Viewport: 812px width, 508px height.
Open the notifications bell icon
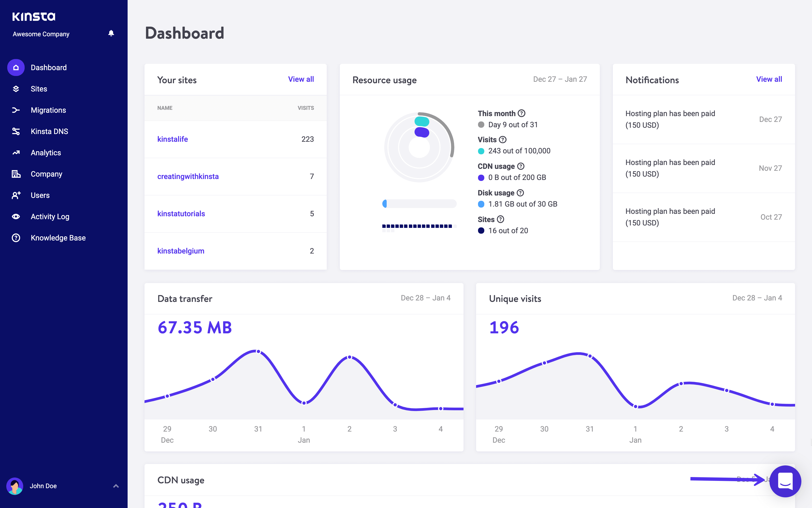[x=111, y=33]
